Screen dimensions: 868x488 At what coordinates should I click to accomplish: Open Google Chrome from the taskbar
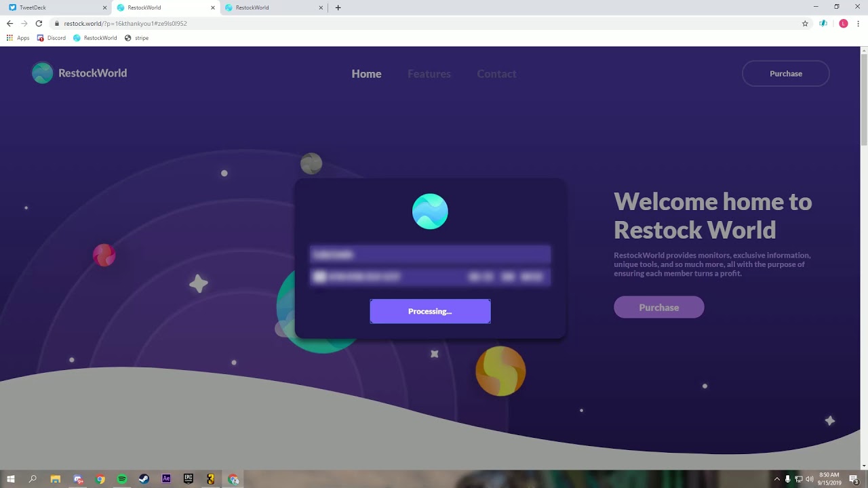point(100,479)
